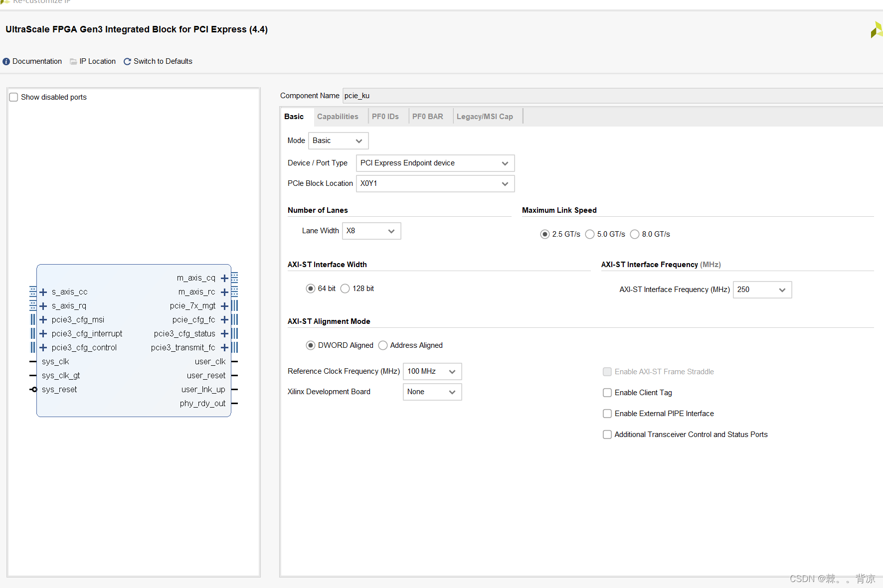The width and height of the screenshot is (883, 588).
Task: Select DWORD Aligned mode
Action: point(311,345)
